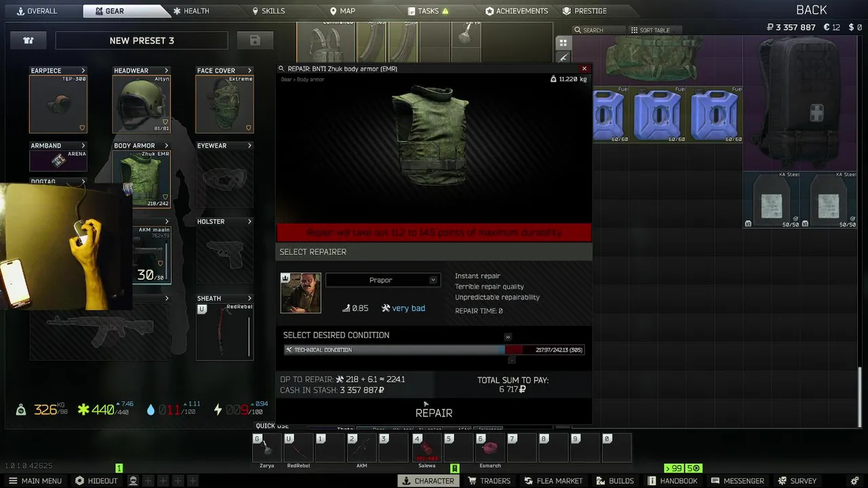
Task: Select Zarya grenade in quick use slot G
Action: point(267,448)
